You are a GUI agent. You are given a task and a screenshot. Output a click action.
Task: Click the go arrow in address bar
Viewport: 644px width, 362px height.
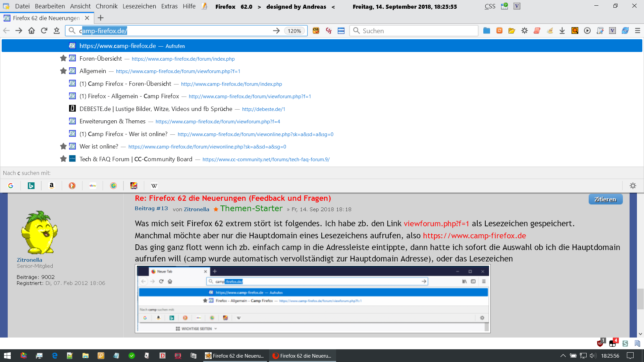click(276, 31)
